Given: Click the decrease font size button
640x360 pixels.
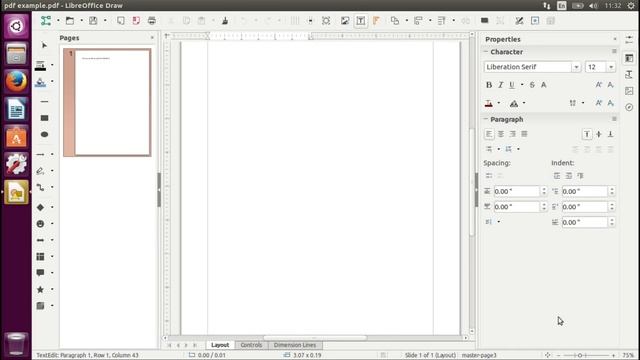Looking at the screenshot, I should 611,85.
